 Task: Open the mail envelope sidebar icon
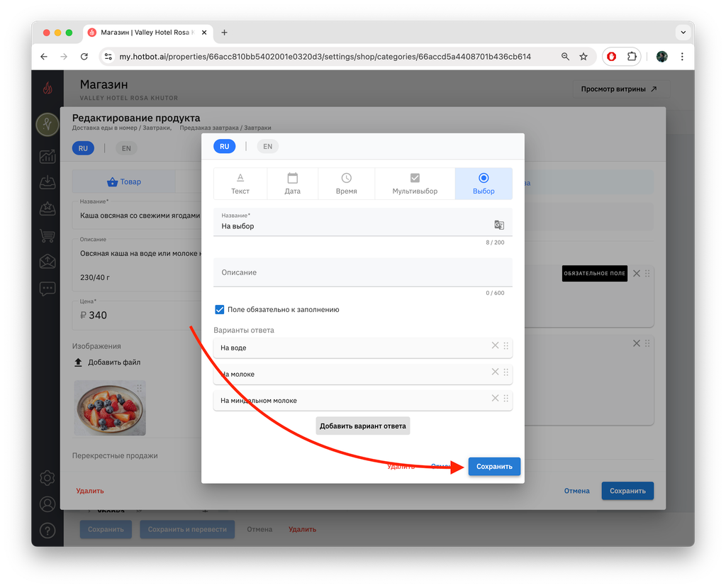[x=48, y=262]
